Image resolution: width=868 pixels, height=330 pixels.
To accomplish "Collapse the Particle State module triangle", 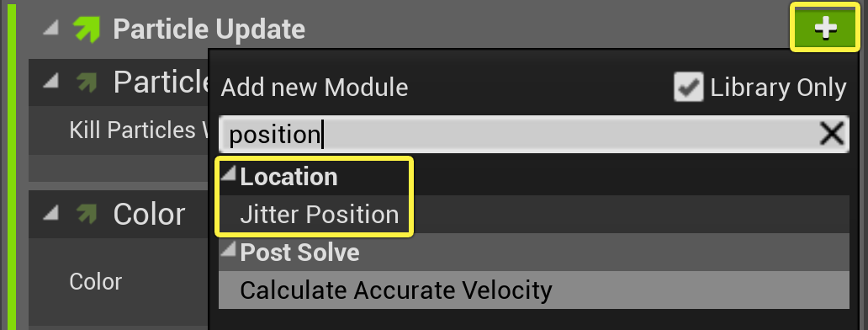I will pos(51,82).
